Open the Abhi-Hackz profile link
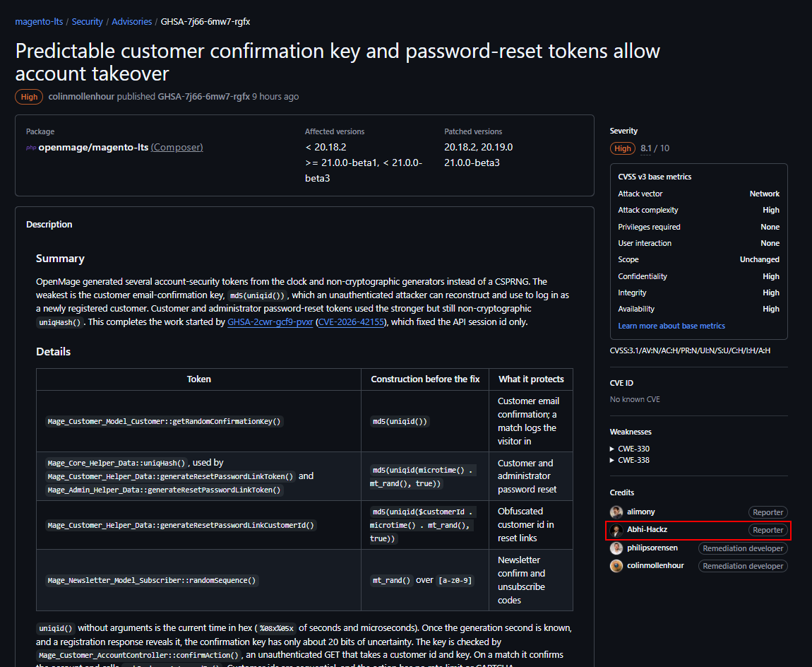 (x=647, y=529)
